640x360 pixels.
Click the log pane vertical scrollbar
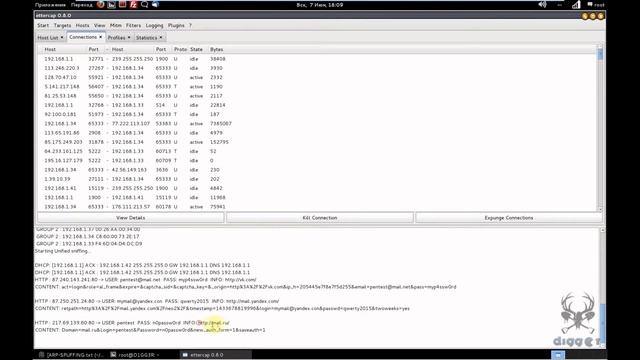click(x=602, y=288)
